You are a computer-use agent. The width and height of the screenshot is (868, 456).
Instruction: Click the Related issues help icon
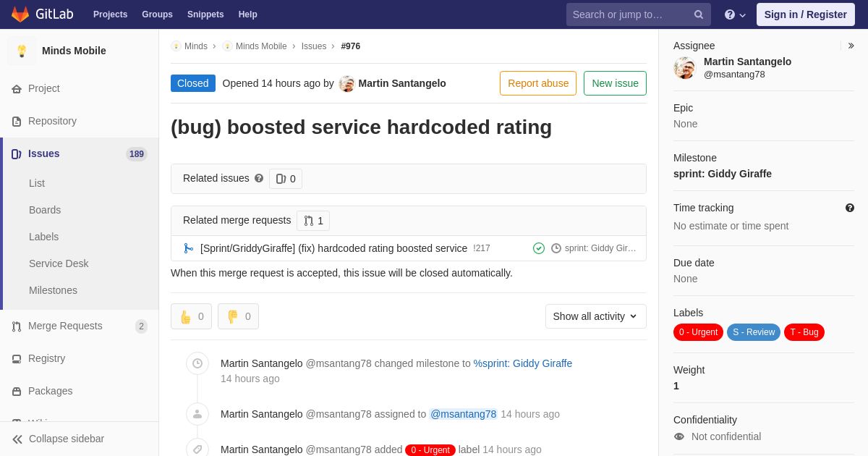click(x=259, y=178)
